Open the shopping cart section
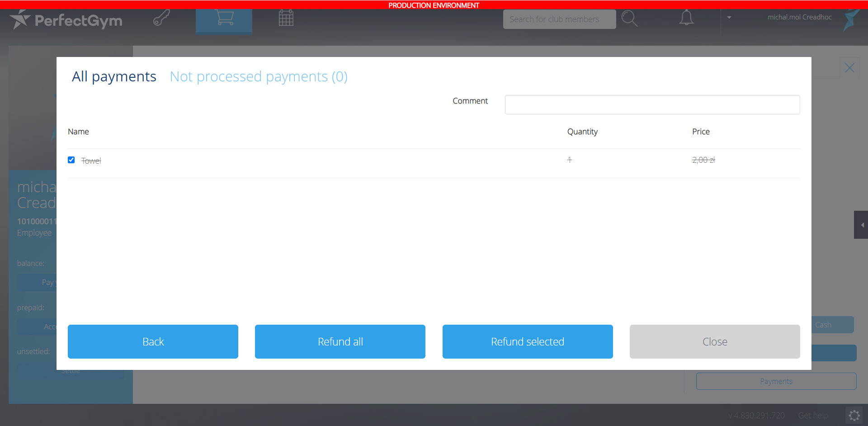This screenshot has height=426, width=868. click(x=224, y=19)
